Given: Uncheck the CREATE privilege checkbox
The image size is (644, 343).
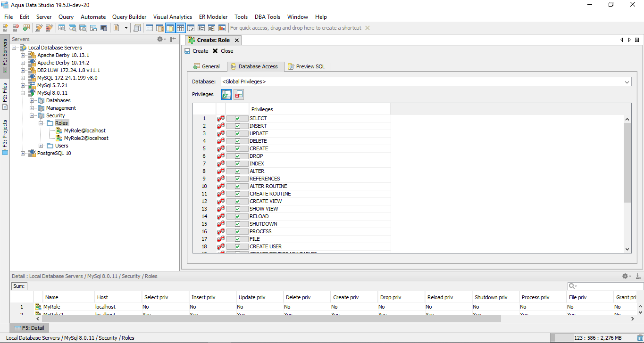Looking at the screenshot, I should tap(238, 148).
